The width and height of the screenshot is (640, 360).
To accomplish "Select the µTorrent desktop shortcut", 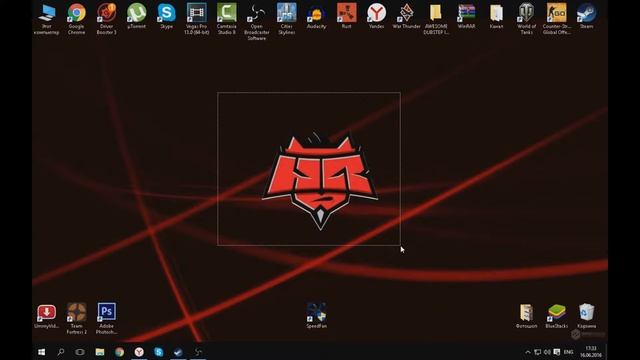I will point(136,16).
